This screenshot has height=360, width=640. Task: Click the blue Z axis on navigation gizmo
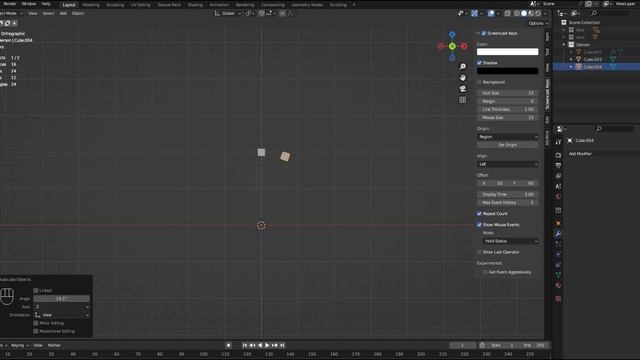(x=452, y=34)
